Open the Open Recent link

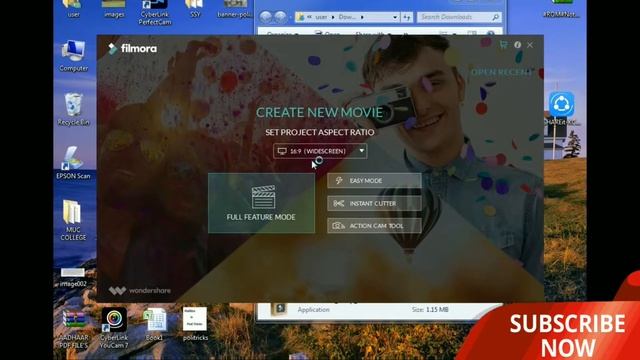click(502, 72)
